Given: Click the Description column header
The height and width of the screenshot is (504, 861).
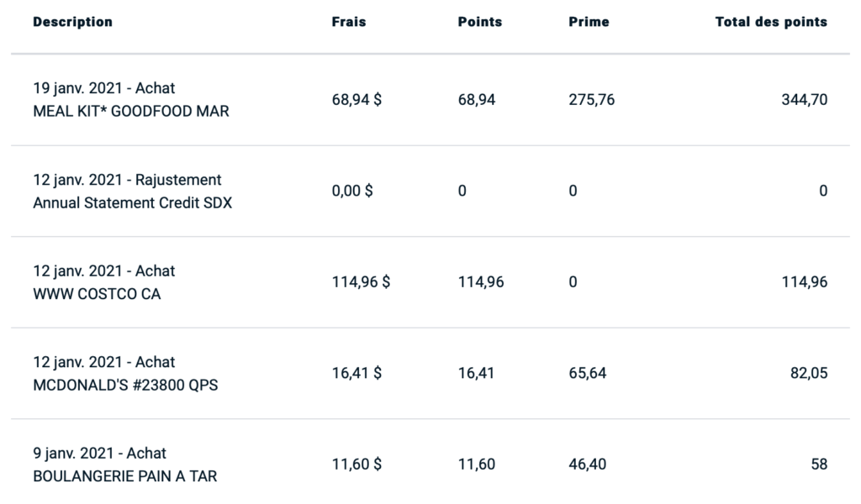Looking at the screenshot, I should [72, 22].
